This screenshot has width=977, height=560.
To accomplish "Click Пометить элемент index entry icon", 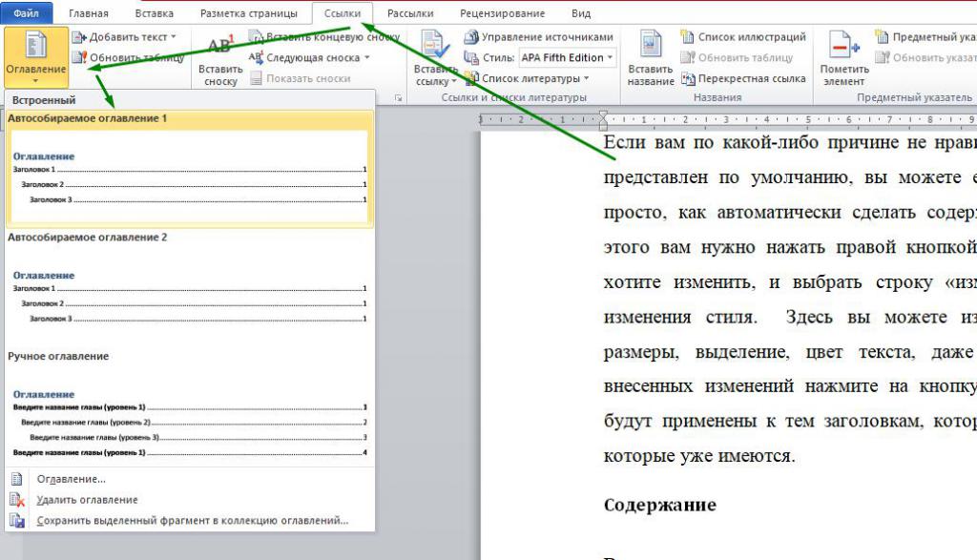I will pos(843,59).
